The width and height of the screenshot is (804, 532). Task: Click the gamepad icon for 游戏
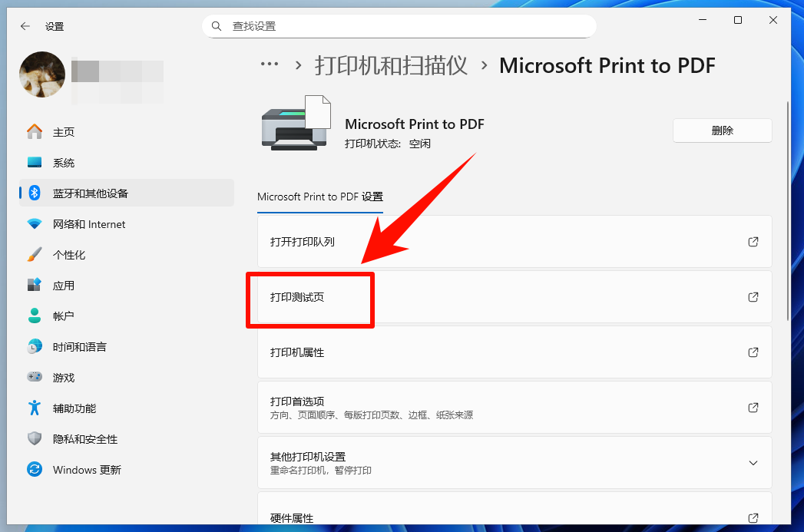[x=35, y=377]
